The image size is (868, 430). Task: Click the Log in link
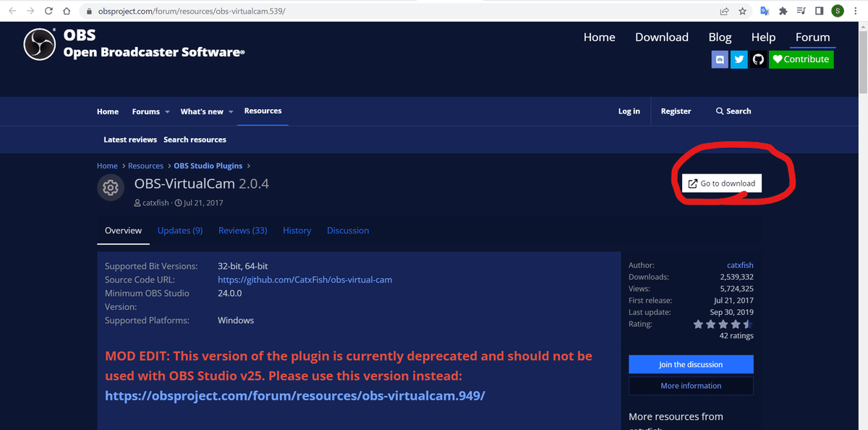(x=629, y=111)
